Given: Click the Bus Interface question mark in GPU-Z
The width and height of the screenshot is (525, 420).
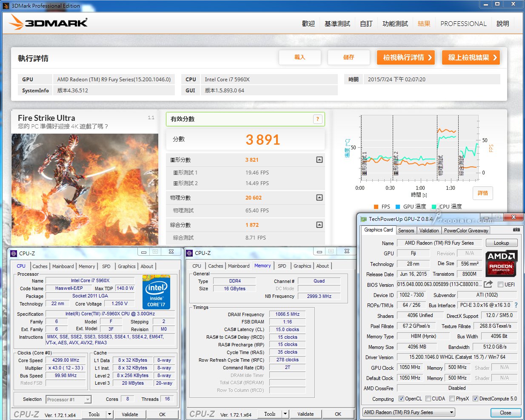Looking at the screenshot, I should pyautogui.click(x=516, y=305).
